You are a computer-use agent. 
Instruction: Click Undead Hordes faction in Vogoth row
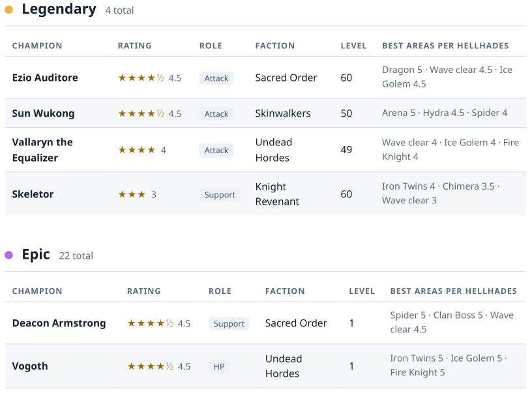coord(284,366)
